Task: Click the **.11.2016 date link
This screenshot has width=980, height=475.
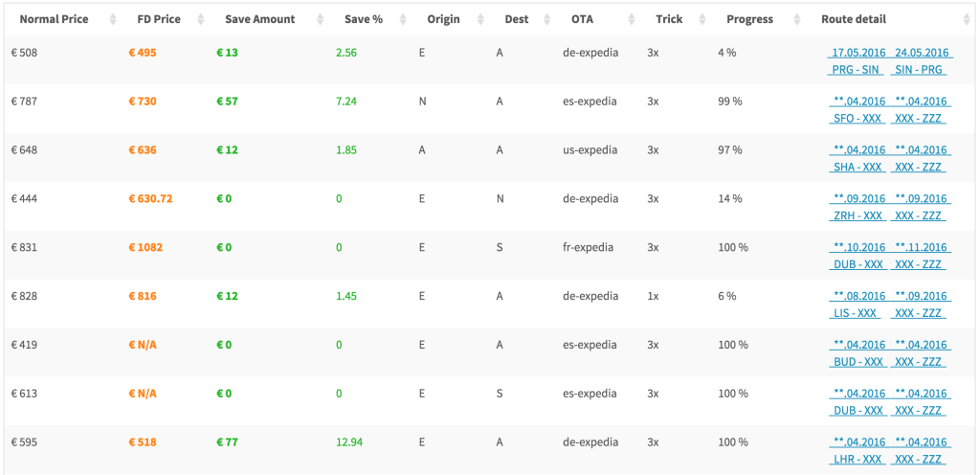Action: click(921, 248)
